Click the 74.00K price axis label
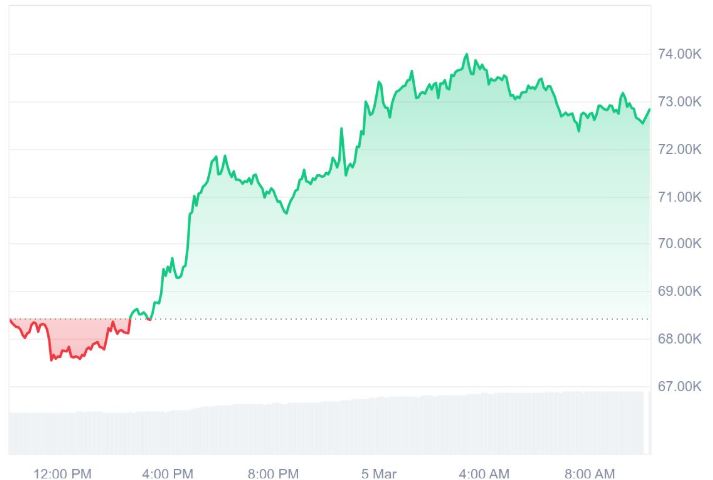 coord(680,54)
